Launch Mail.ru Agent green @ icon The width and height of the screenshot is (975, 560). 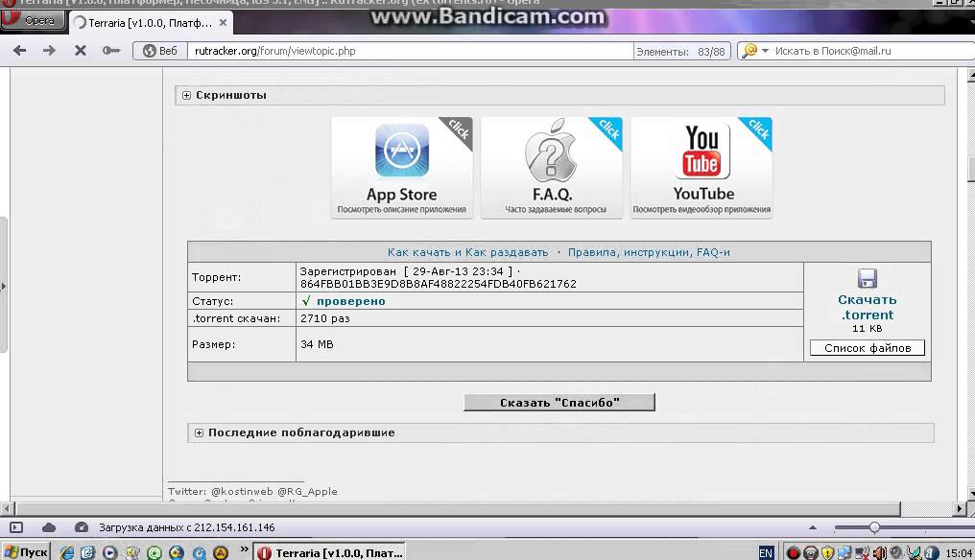click(155, 552)
